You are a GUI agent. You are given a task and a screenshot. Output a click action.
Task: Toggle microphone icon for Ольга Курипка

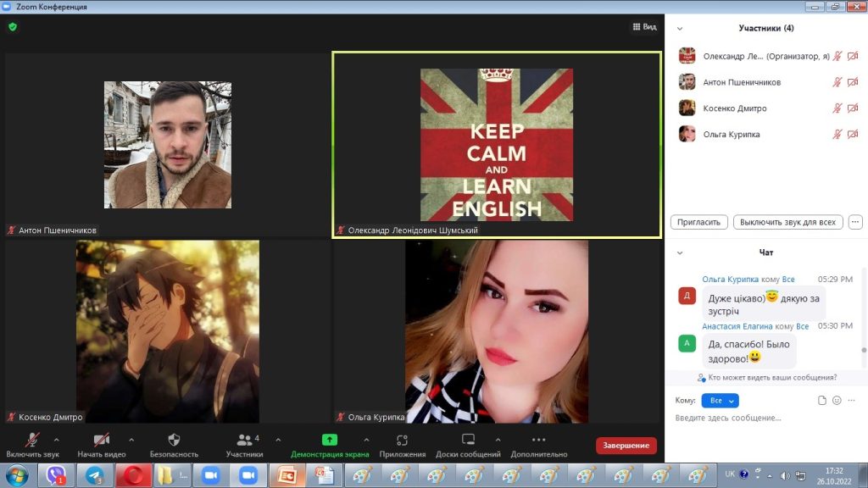[837, 134]
